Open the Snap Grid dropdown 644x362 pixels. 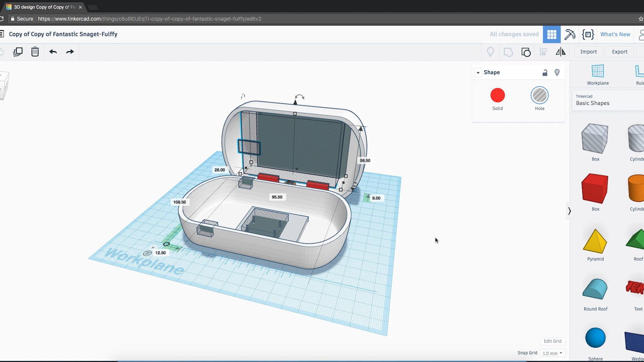[x=552, y=353]
